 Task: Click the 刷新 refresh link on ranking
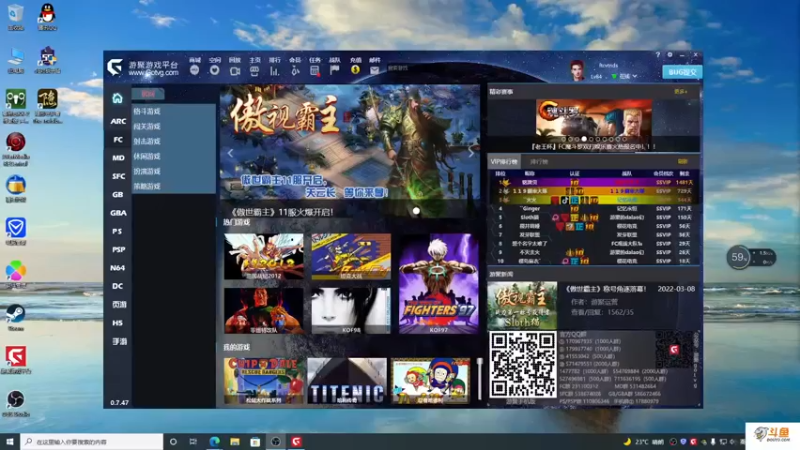(x=682, y=162)
